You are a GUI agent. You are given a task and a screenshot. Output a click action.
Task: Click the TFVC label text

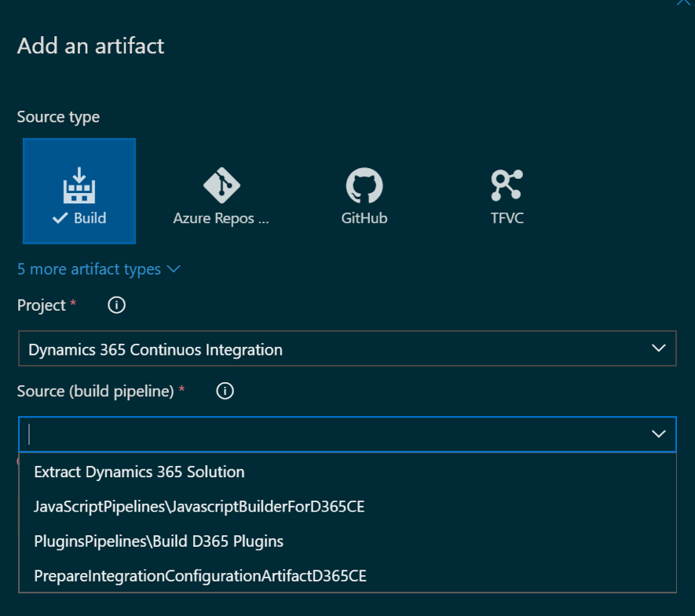click(x=507, y=218)
